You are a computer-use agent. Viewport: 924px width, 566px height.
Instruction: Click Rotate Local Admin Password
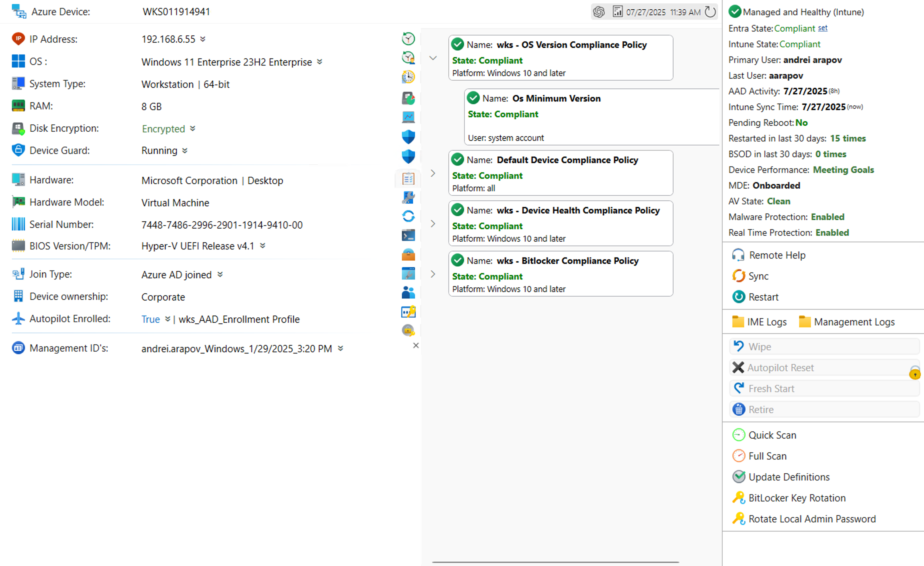tap(804, 519)
